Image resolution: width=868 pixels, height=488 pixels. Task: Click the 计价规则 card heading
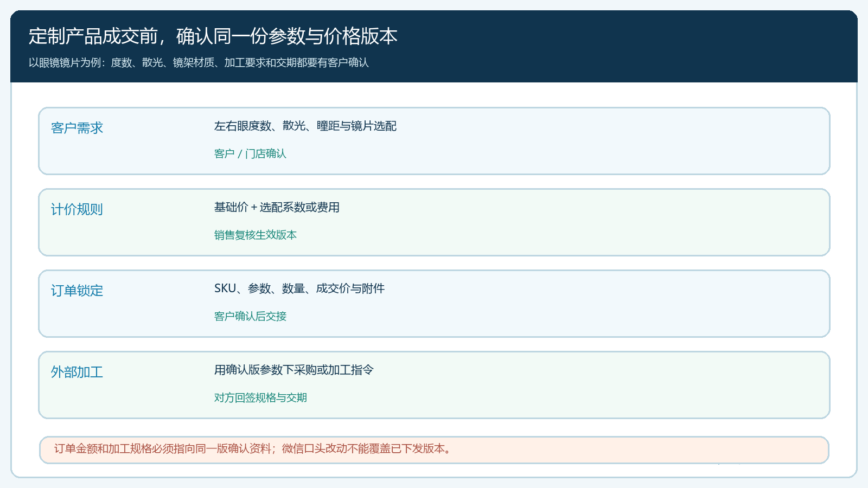point(77,209)
